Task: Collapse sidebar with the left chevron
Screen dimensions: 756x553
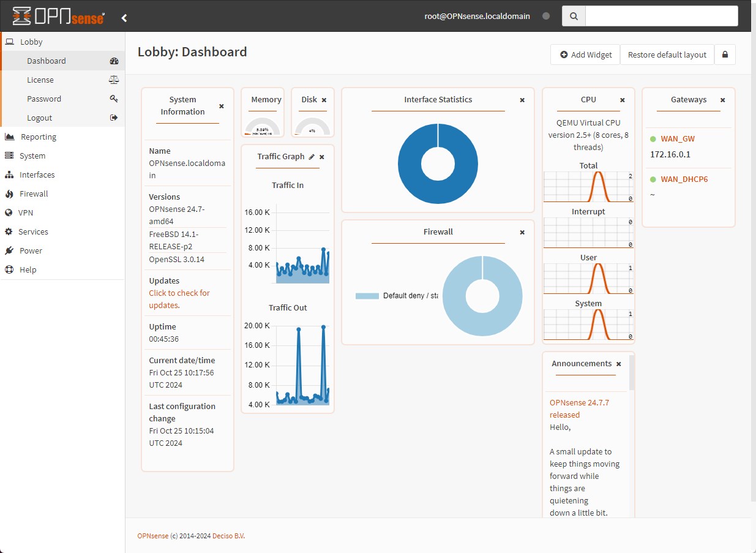Action: (x=124, y=18)
